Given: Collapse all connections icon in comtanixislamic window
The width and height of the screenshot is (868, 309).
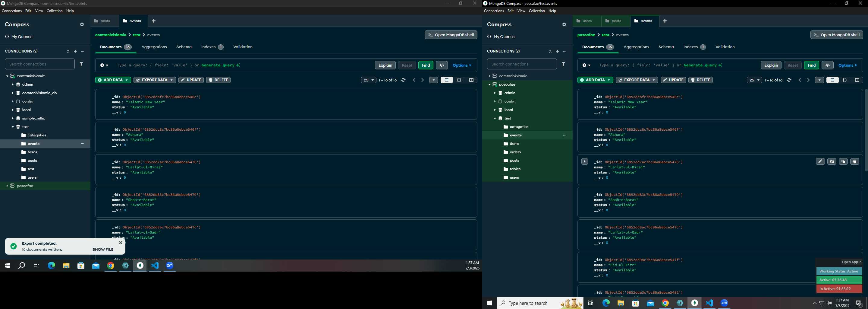Looking at the screenshot, I should point(68,51).
